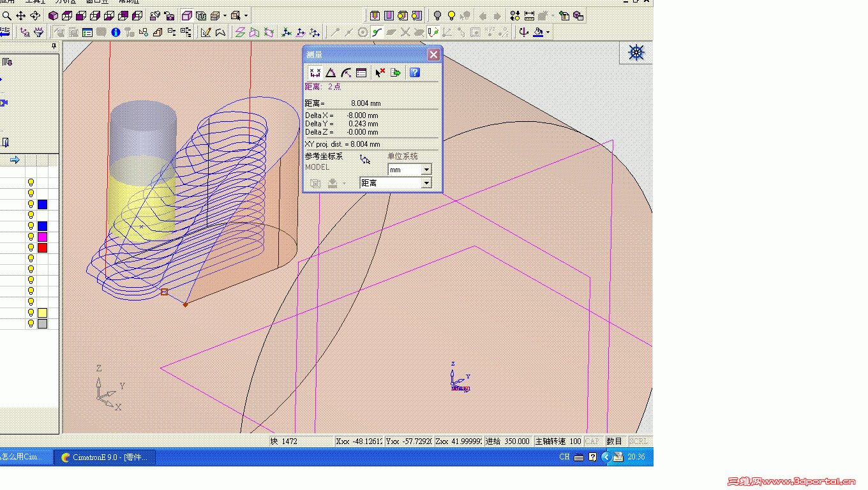The image size is (868, 490).
Task: Pin the left panel with pushpin icon
Action: [54, 46]
